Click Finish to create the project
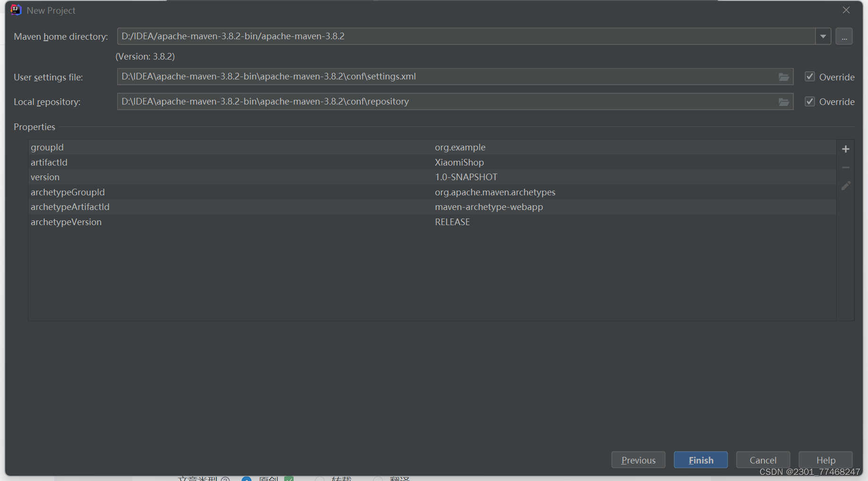Image resolution: width=868 pixels, height=481 pixels. pyautogui.click(x=701, y=460)
